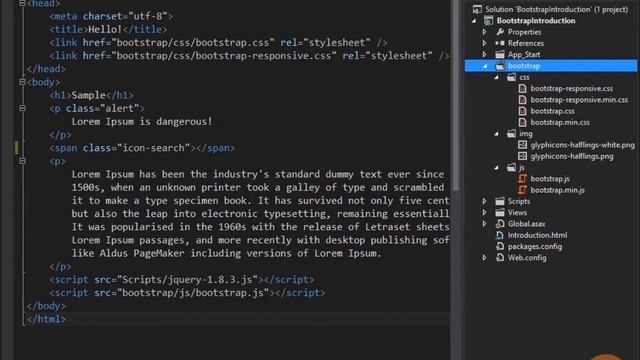Click the js folder icon
The image size is (640, 360).
pos(511,167)
